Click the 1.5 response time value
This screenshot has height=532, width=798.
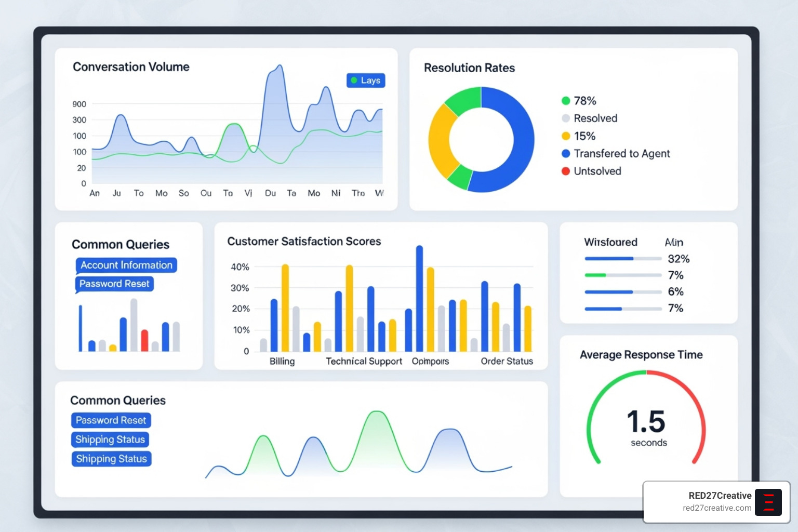tap(646, 421)
